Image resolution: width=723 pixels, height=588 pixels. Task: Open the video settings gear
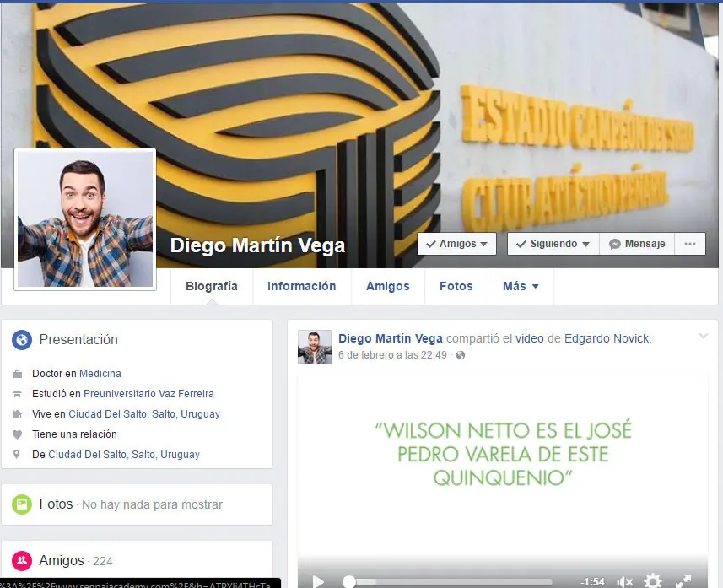(x=652, y=581)
